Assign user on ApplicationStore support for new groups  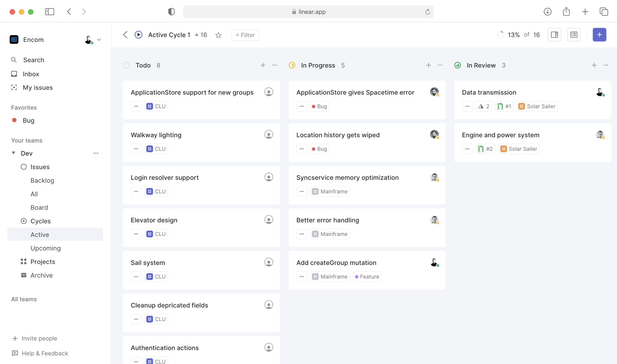pos(269,92)
